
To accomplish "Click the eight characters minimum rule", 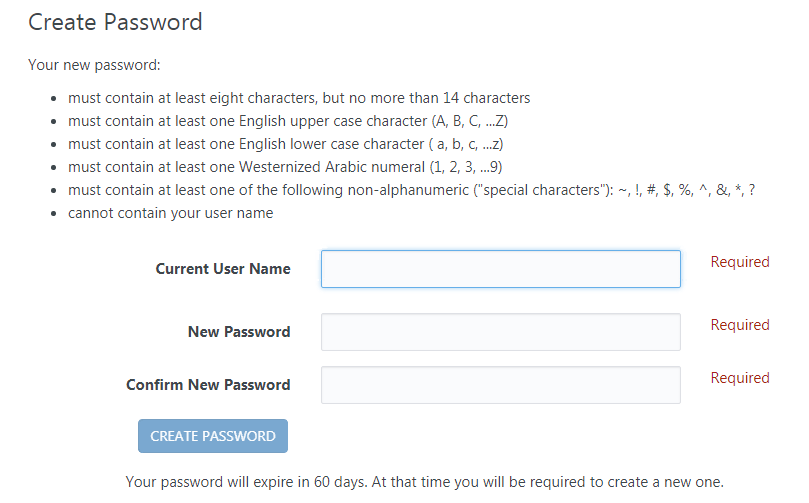I will point(298,98).
